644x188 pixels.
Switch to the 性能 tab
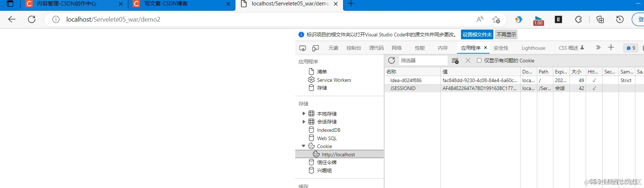pyautogui.click(x=420, y=48)
